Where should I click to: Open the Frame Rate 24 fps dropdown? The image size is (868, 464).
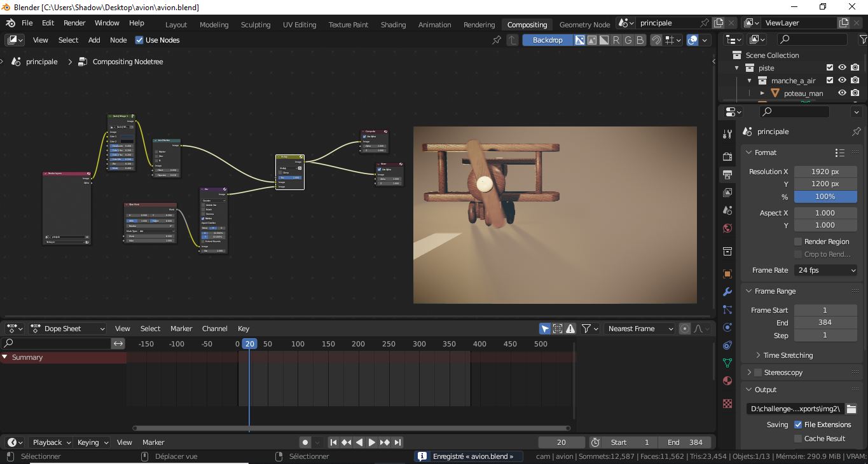coord(825,270)
